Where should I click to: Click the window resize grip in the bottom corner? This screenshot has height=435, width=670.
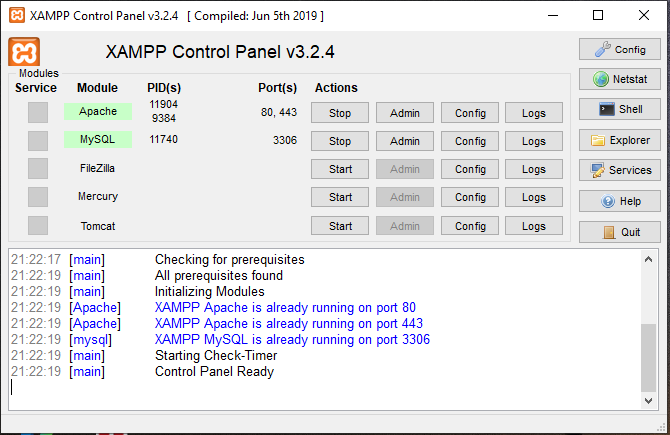coord(661,426)
